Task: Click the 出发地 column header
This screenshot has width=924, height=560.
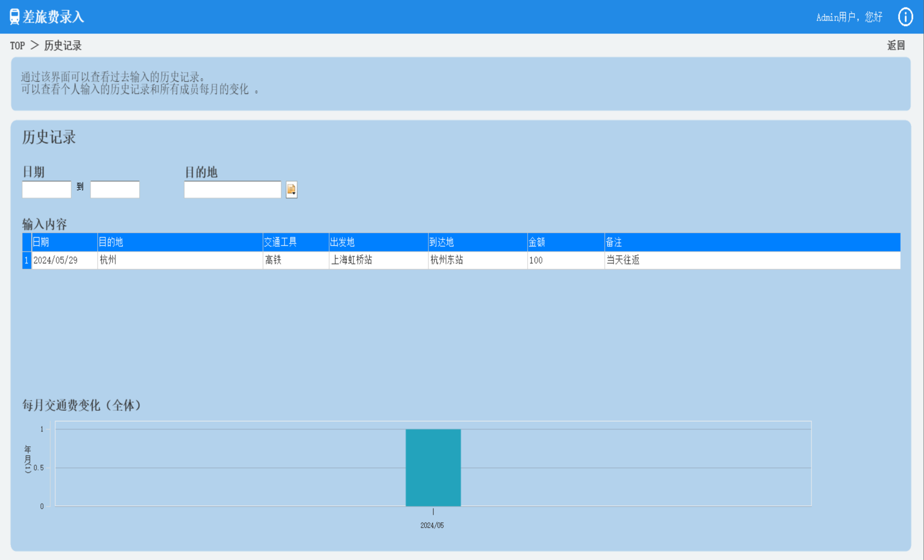Action: (378, 242)
